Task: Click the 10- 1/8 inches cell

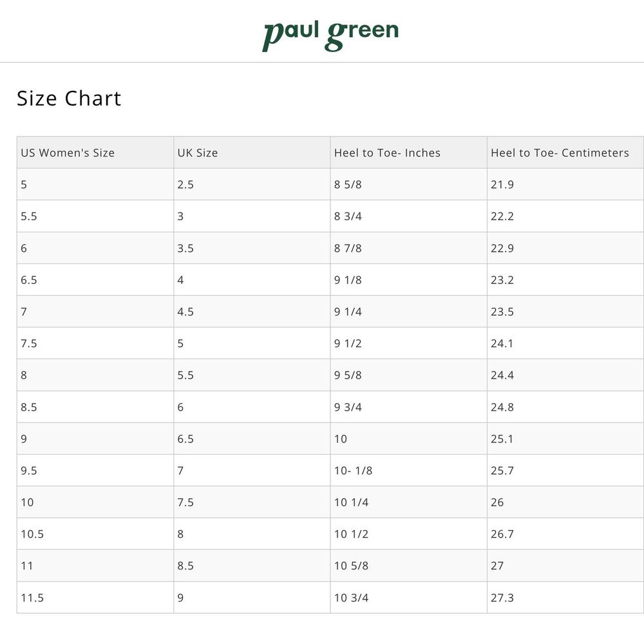Action: (409, 470)
